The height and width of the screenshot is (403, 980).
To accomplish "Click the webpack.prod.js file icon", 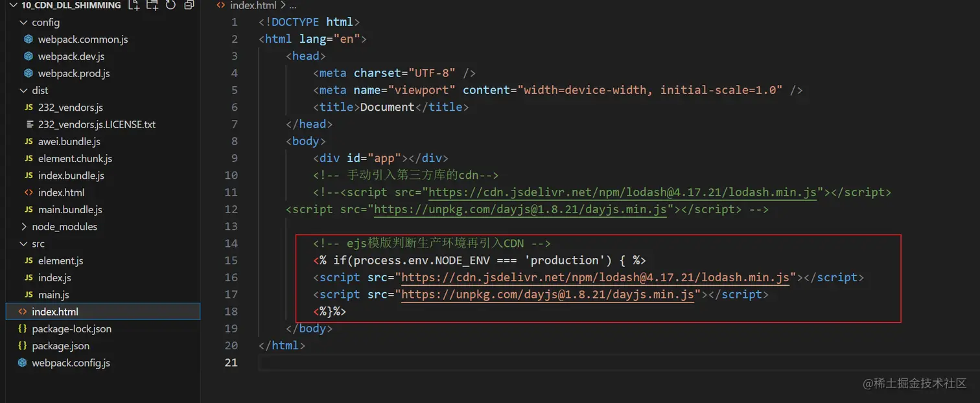I will click(29, 73).
